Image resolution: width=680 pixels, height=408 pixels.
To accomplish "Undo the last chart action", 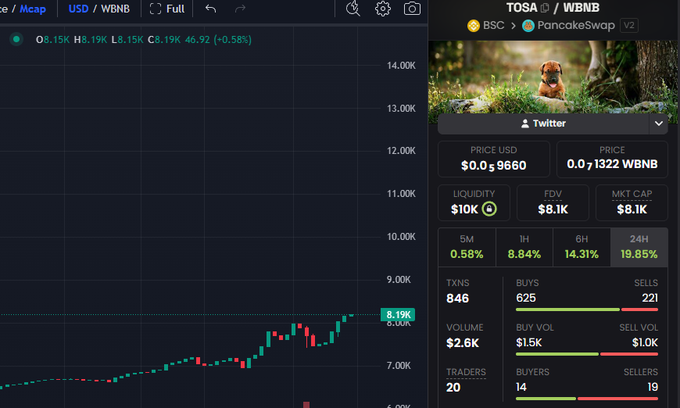I will click(211, 9).
